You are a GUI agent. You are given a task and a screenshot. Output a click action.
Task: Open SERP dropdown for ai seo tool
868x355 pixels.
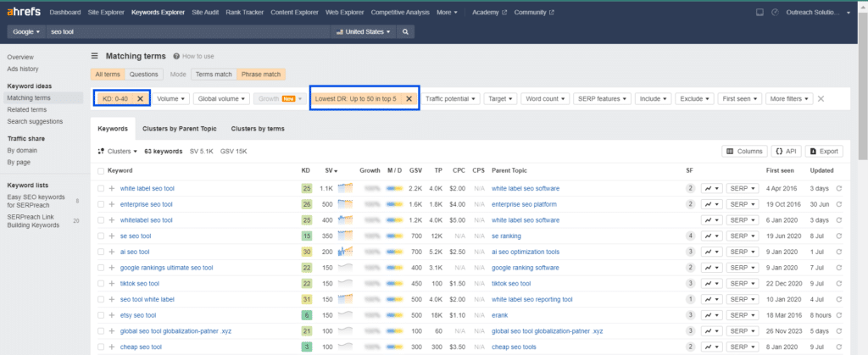click(743, 252)
